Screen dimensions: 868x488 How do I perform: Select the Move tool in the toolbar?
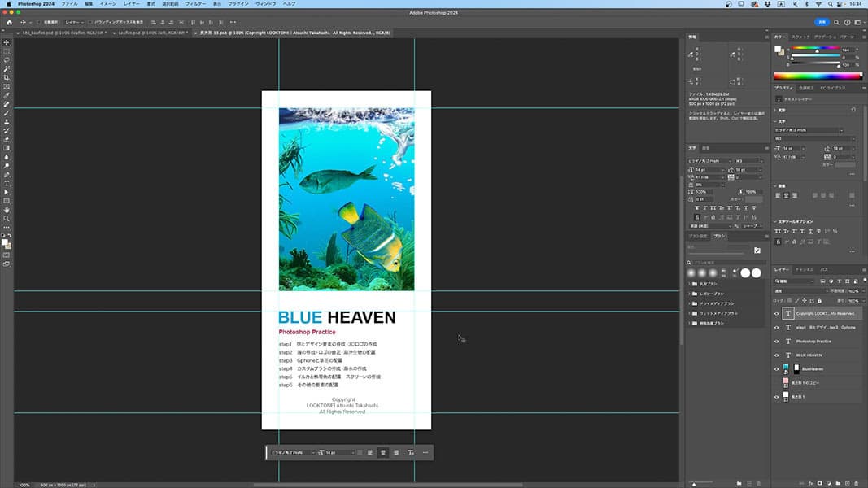(x=7, y=42)
